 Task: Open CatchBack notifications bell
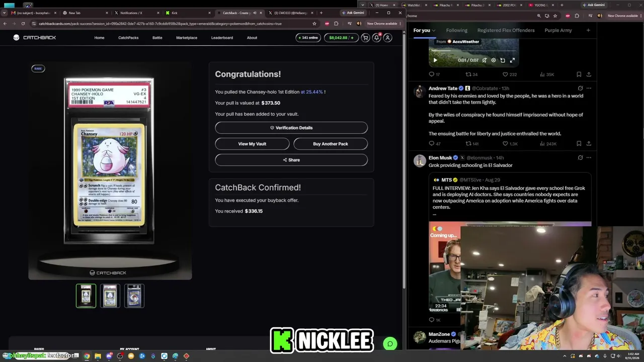[376, 38]
